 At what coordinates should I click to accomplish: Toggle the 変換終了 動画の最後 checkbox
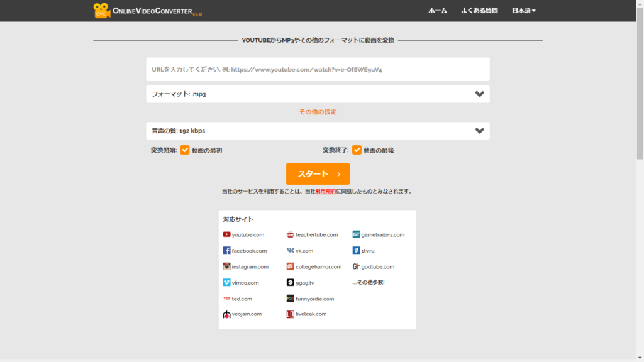[357, 150]
